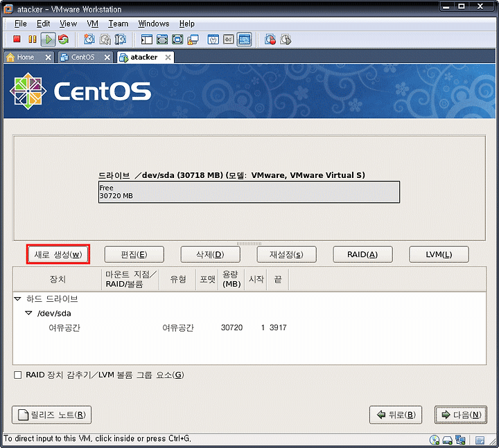Click the green Power On play icon
499x448 pixels.
click(x=49, y=39)
